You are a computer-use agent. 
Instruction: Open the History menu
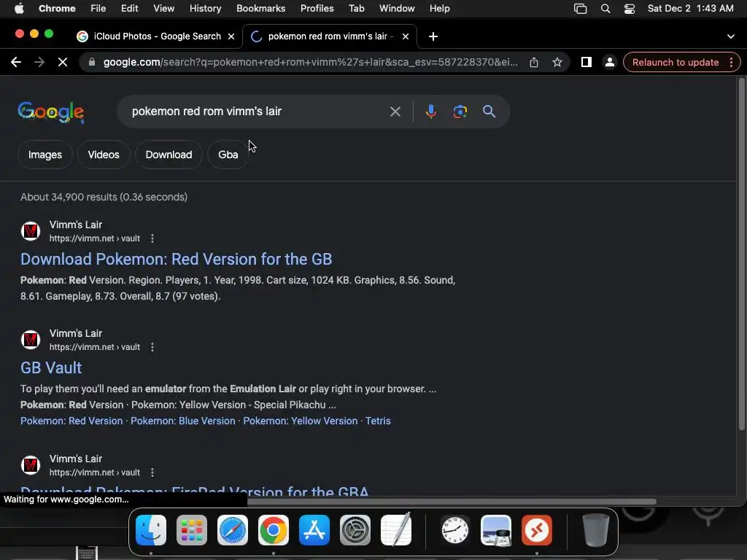tap(205, 9)
